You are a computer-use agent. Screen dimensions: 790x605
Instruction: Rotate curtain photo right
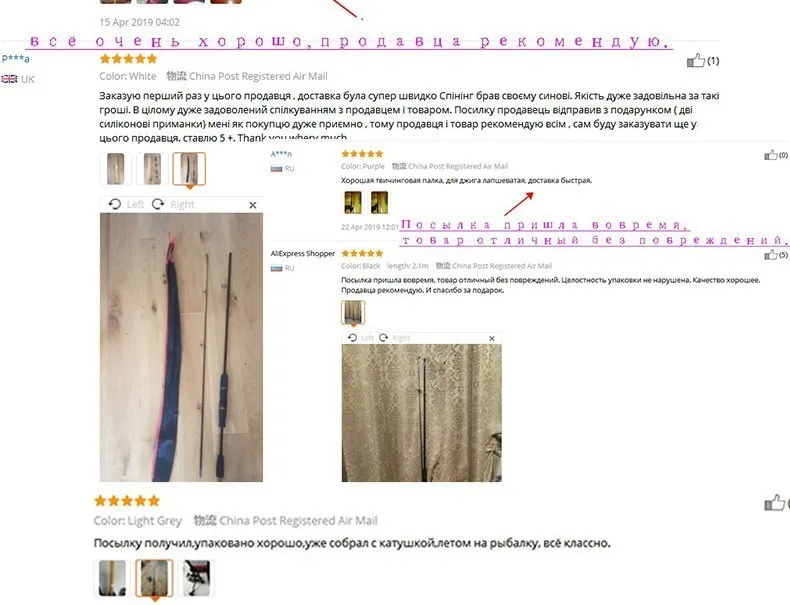pos(394,338)
